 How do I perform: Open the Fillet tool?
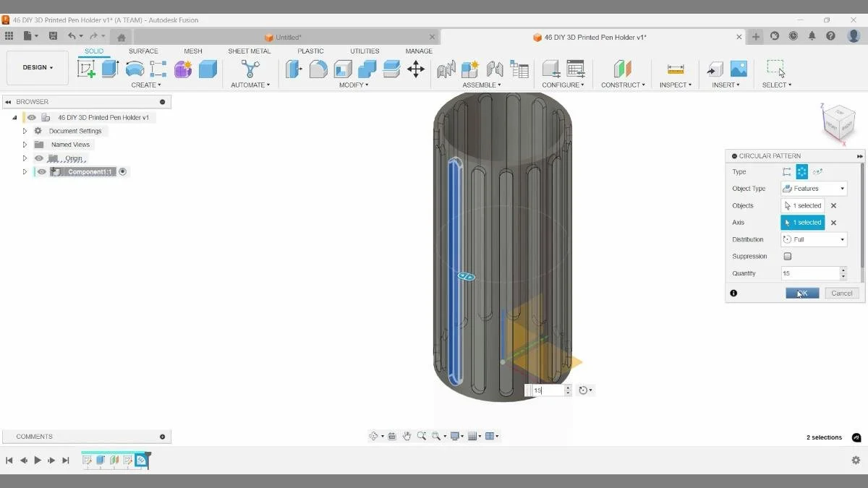[x=318, y=69]
